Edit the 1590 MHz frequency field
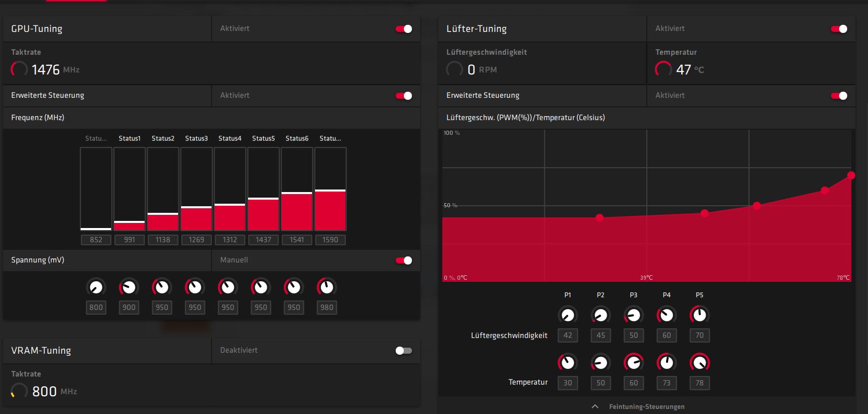This screenshot has height=414, width=868. tap(330, 240)
